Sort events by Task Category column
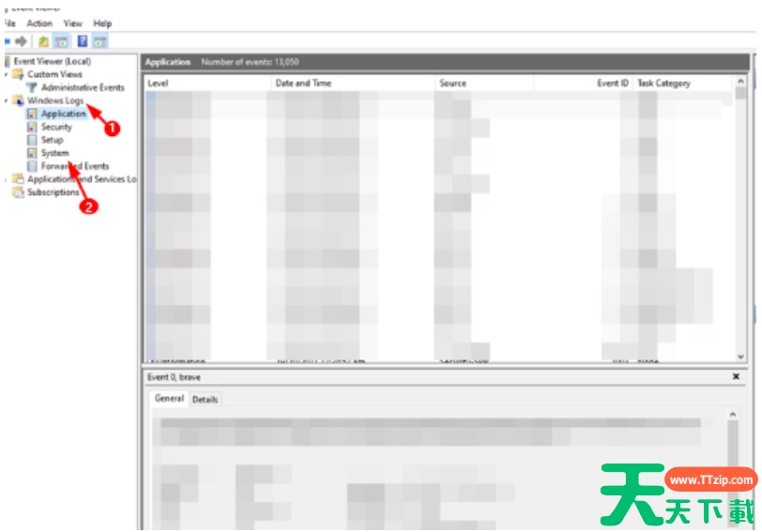 tap(683, 84)
